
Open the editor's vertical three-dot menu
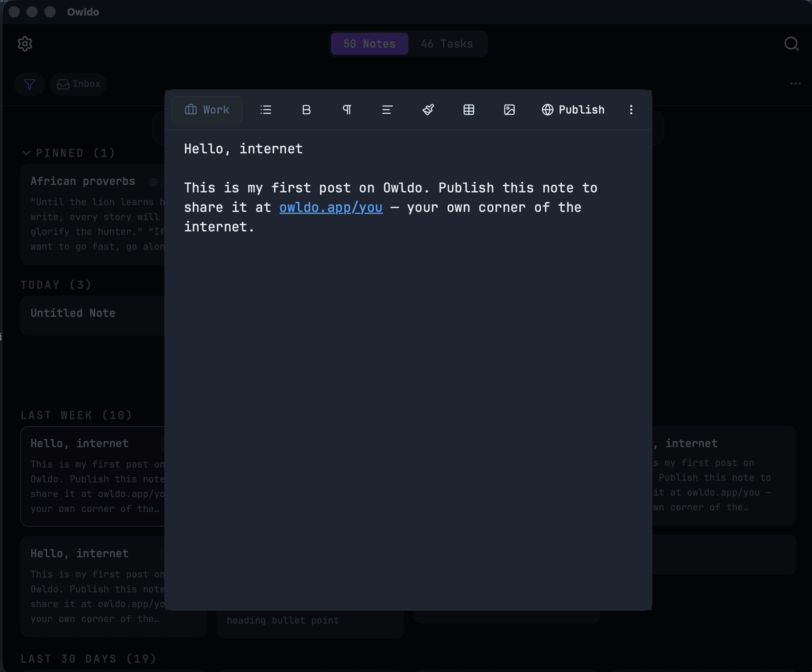(x=631, y=110)
